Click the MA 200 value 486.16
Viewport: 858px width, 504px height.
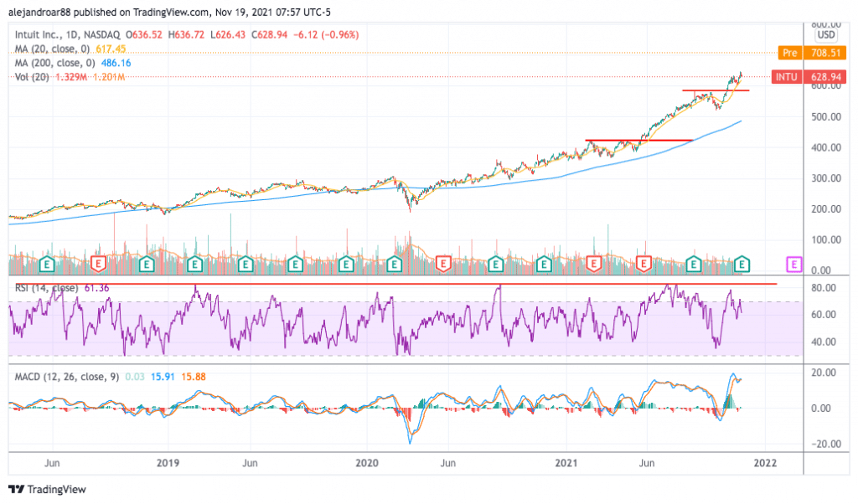116,63
